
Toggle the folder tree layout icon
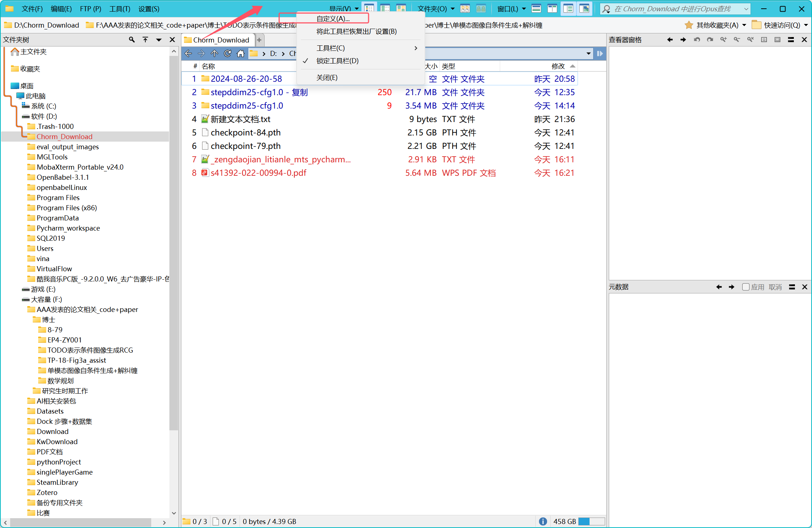pyautogui.click(x=568, y=9)
